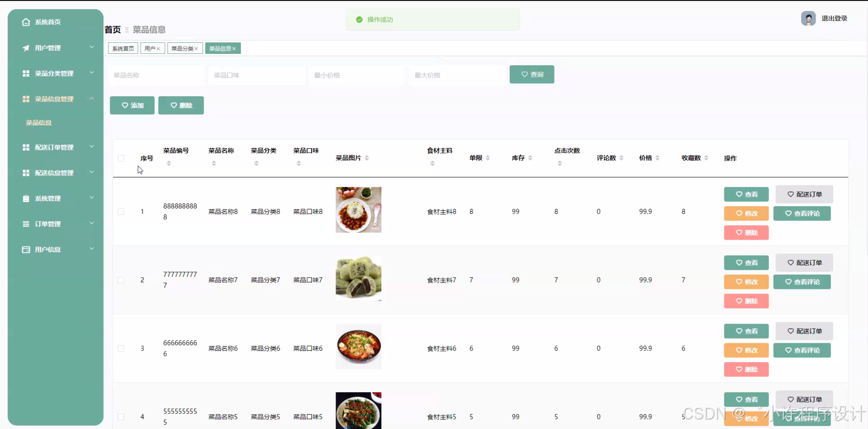Click the 删除 button above the table
Viewport: 868px width, 429px height.
click(x=181, y=105)
